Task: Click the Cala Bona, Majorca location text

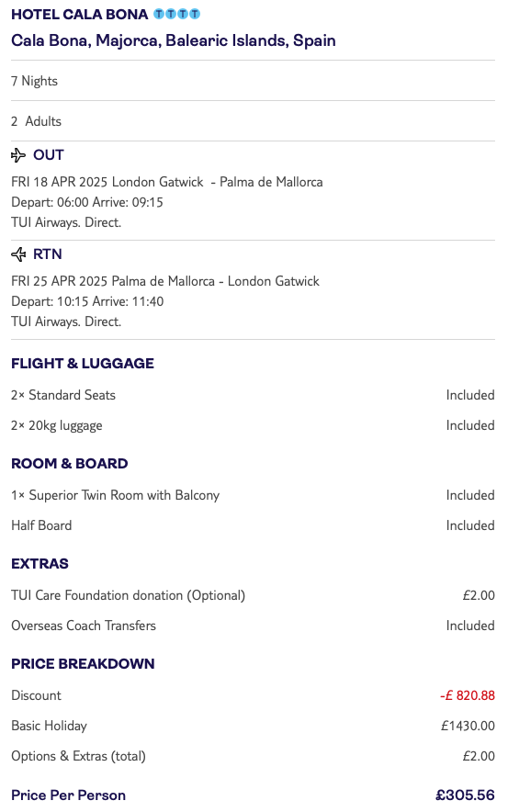Action: coord(174,40)
